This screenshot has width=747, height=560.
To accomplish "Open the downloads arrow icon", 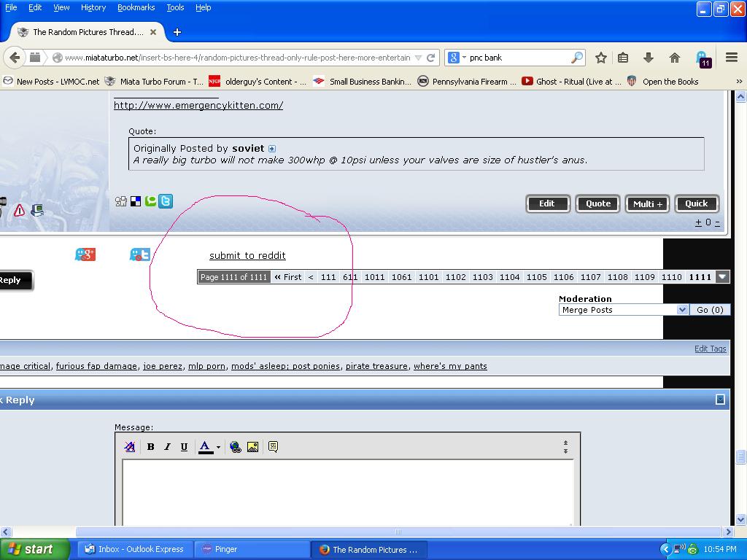I will [x=648, y=58].
